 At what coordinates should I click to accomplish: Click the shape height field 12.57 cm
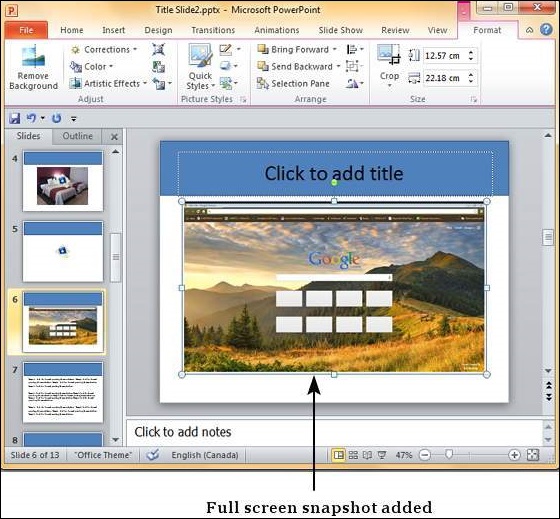[444, 56]
